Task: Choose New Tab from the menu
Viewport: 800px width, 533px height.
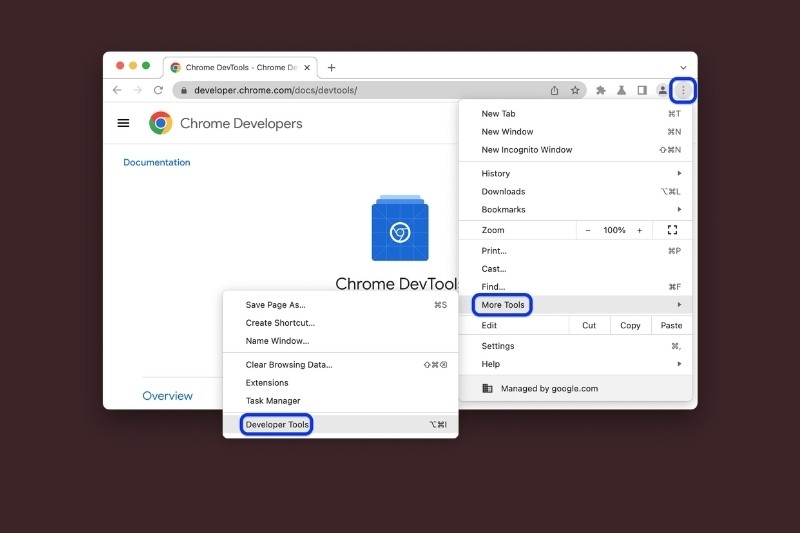Action: 575,114
